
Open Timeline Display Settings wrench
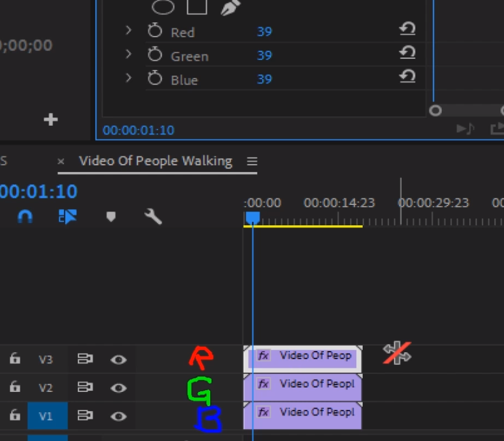coord(153,216)
